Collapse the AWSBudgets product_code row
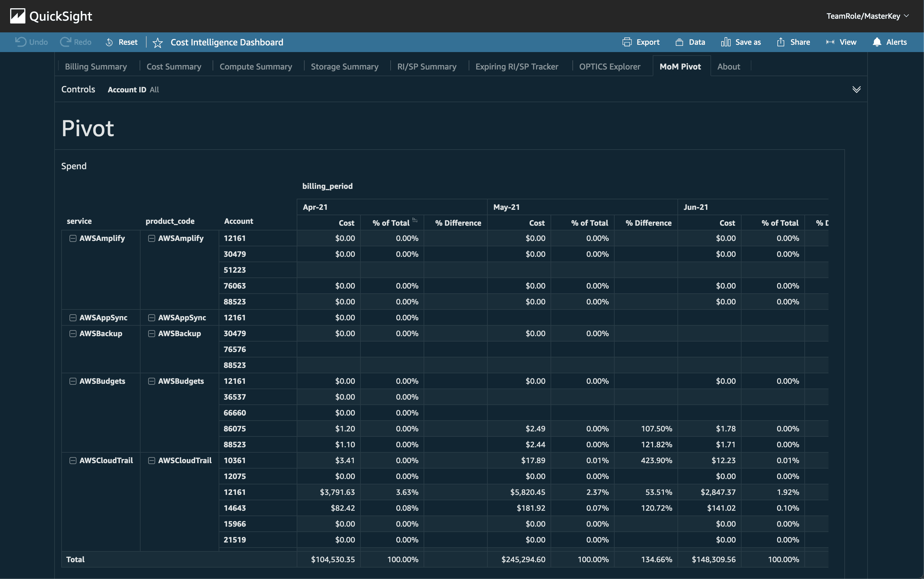 (152, 381)
